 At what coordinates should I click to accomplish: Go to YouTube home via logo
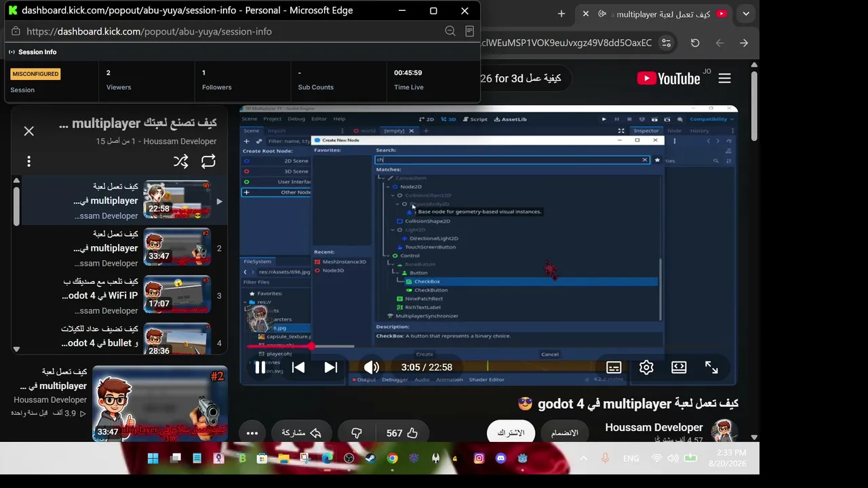[x=669, y=79]
